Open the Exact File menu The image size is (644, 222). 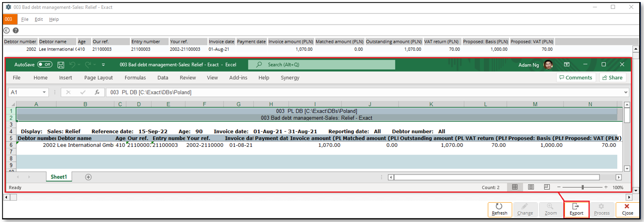(x=25, y=19)
